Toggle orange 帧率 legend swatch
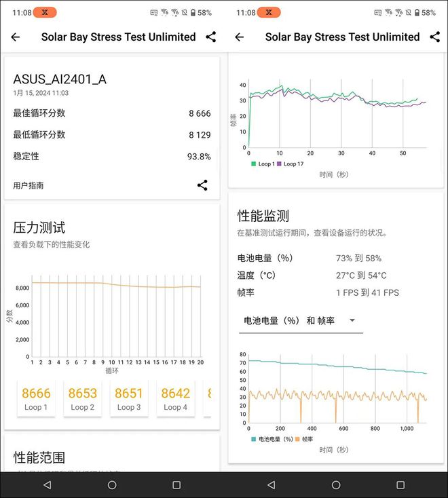The image size is (448, 498). (x=297, y=439)
